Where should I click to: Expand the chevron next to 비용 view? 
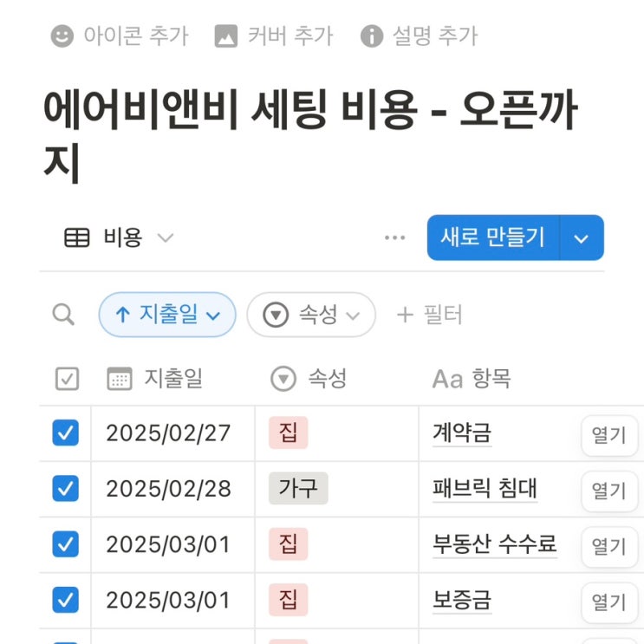click(x=166, y=237)
